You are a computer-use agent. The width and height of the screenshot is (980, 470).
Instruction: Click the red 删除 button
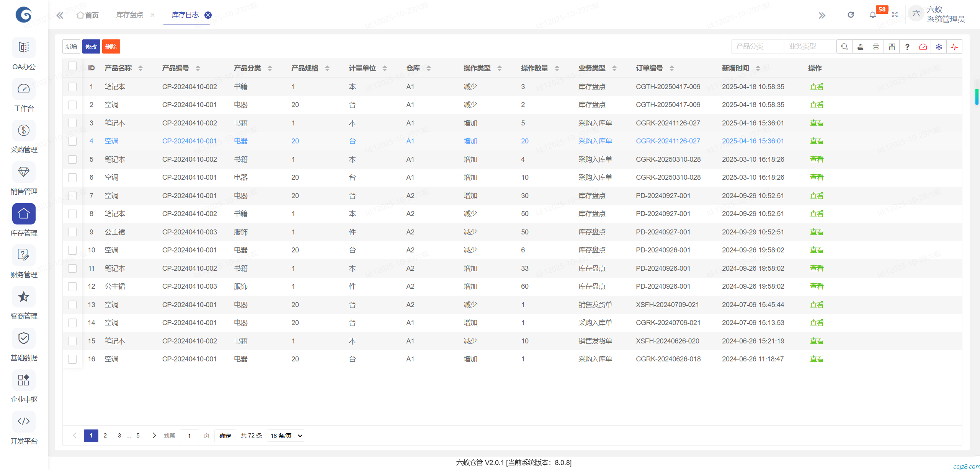(x=111, y=47)
